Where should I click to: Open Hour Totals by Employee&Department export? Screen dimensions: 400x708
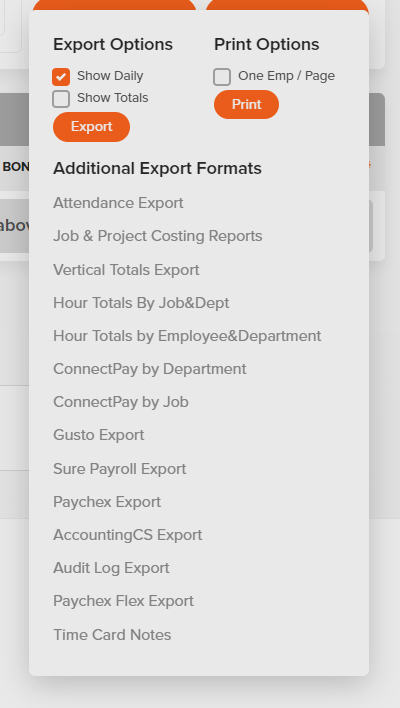point(187,336)
